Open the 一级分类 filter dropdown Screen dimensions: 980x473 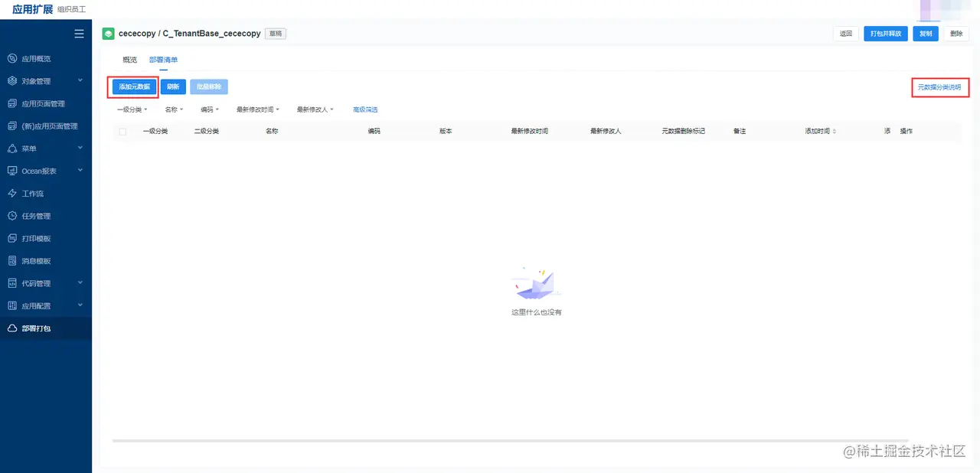pos(132,109)
